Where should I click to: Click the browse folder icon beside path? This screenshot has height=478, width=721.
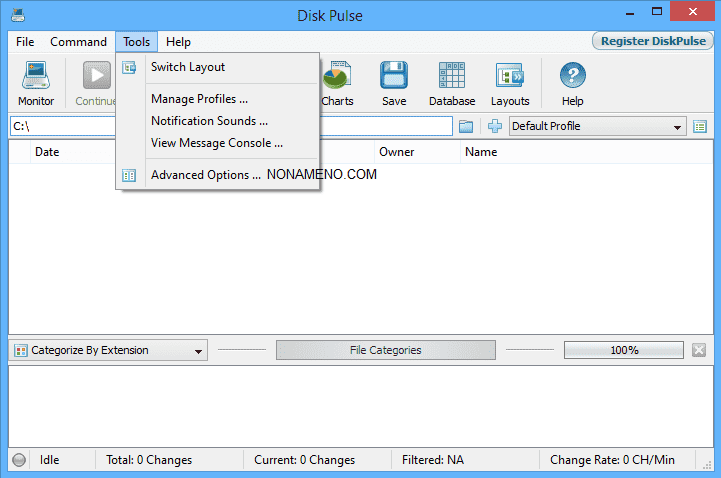[466, 126]
